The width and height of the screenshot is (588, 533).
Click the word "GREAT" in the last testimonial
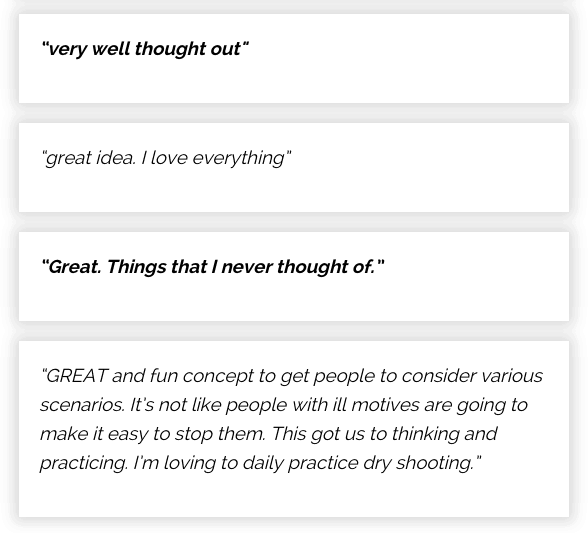tap(77, 376)
